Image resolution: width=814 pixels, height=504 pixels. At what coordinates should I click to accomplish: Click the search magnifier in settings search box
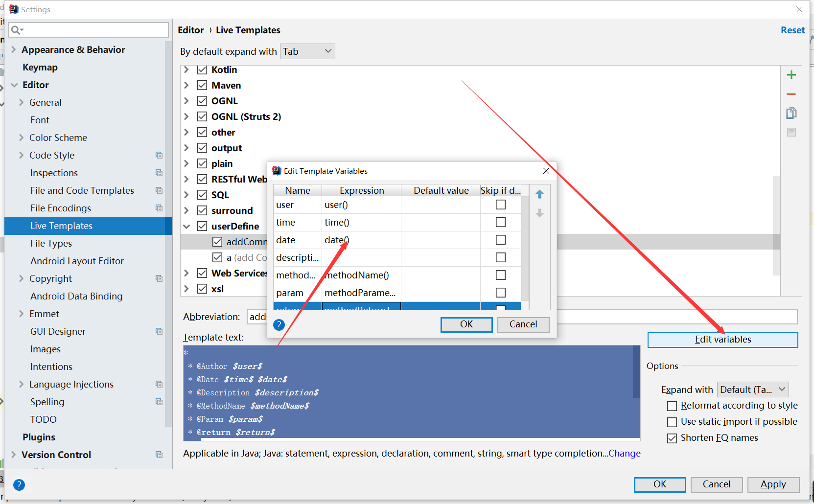[x=17, y=30]
